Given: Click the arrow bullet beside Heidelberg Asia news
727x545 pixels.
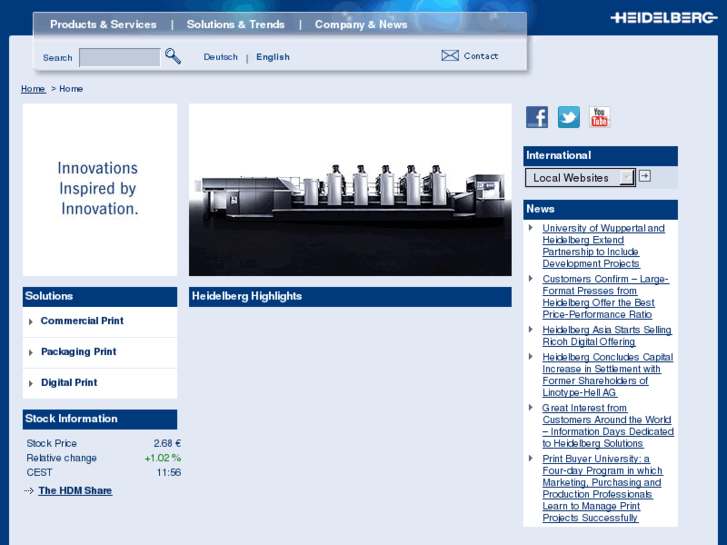Looking at the screenshot, I should 531,329.
